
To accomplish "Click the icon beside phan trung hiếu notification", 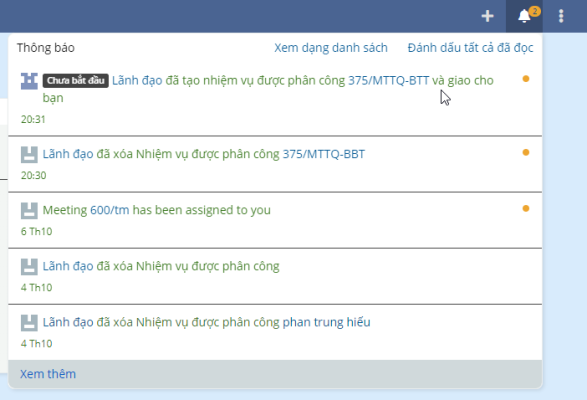I will pyautogui.click(x=29, y=323).
